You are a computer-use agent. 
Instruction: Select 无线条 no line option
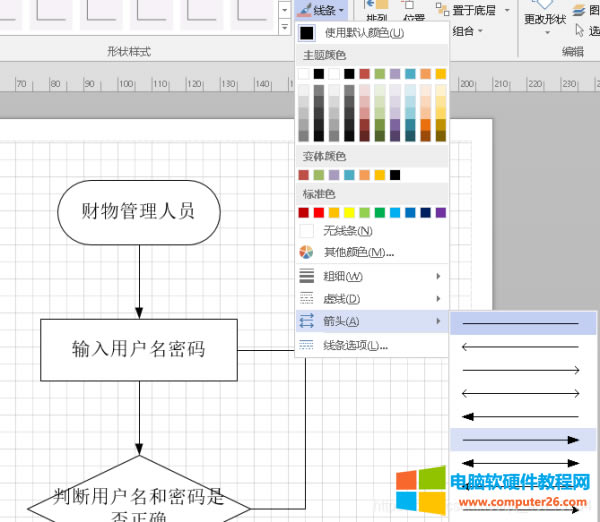click(x=347, y=231)
